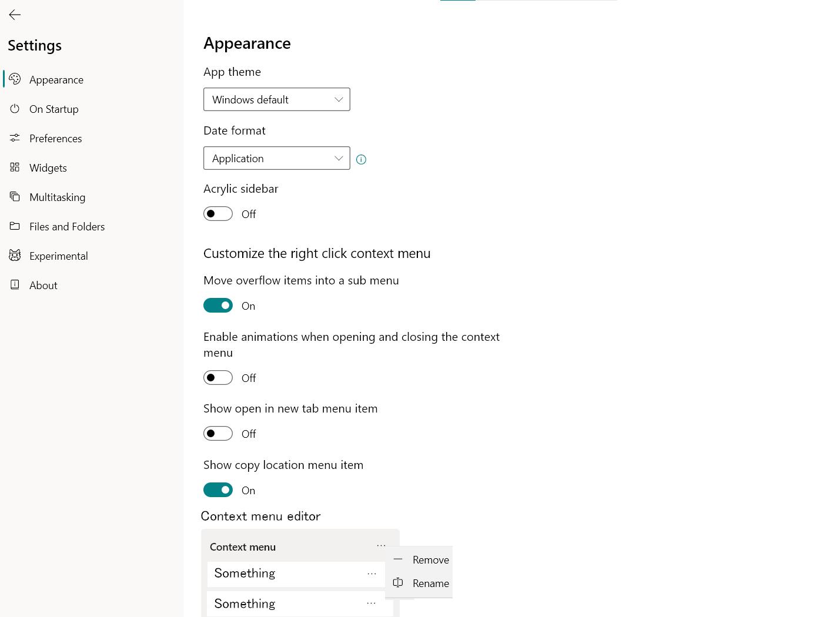
Task: Click the Multitasking pages icon
Action: pyautogui.click(x=15, y=197)
